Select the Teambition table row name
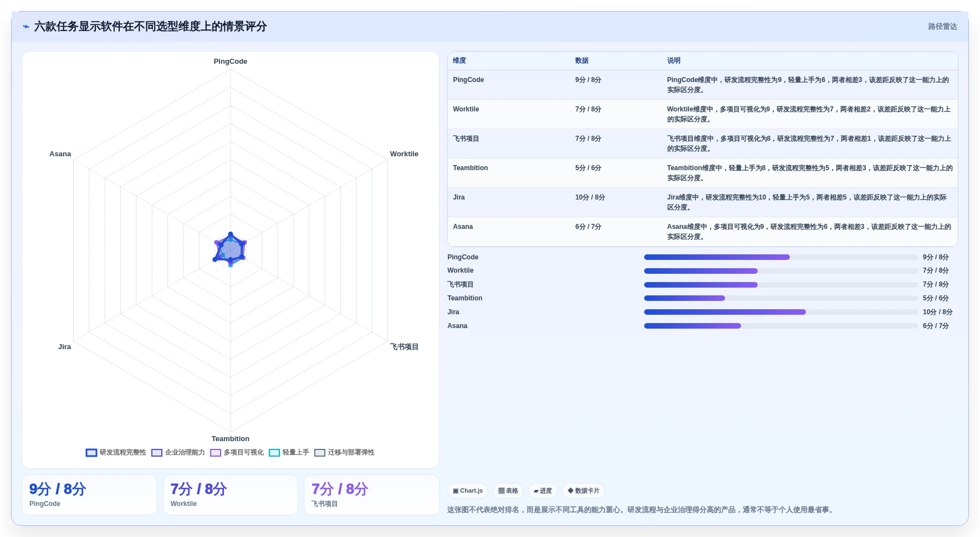980x537 pixels. pos(470,168)
